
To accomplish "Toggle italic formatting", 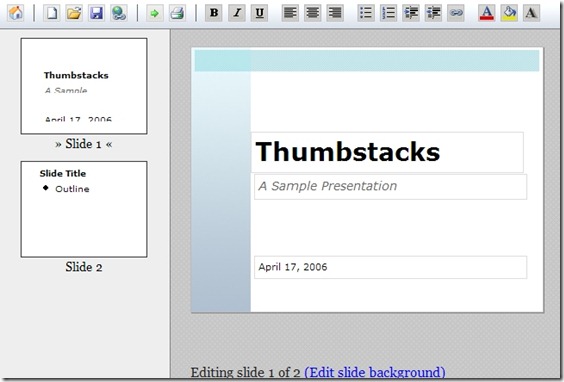I will coord(237,13).
